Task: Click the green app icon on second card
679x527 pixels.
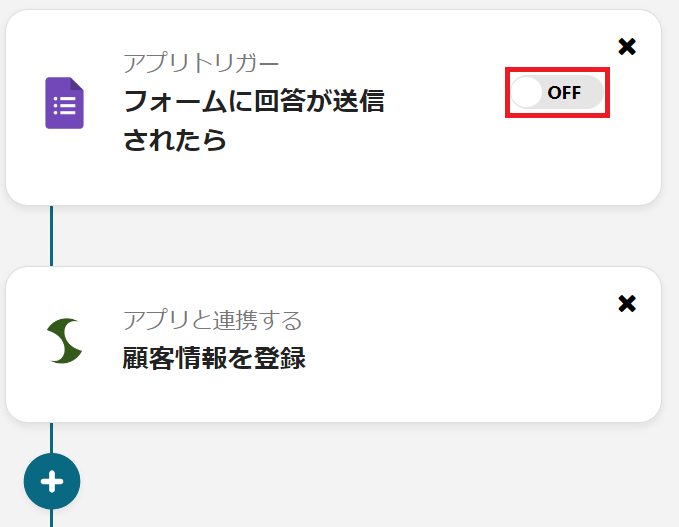Action: point(64,341)
